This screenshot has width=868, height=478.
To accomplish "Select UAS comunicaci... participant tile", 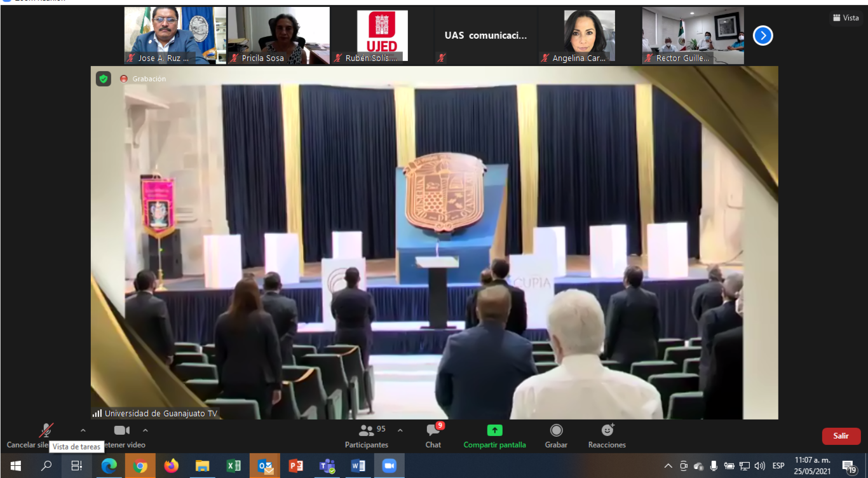I will pyautogui.click(x=486, y=36).
